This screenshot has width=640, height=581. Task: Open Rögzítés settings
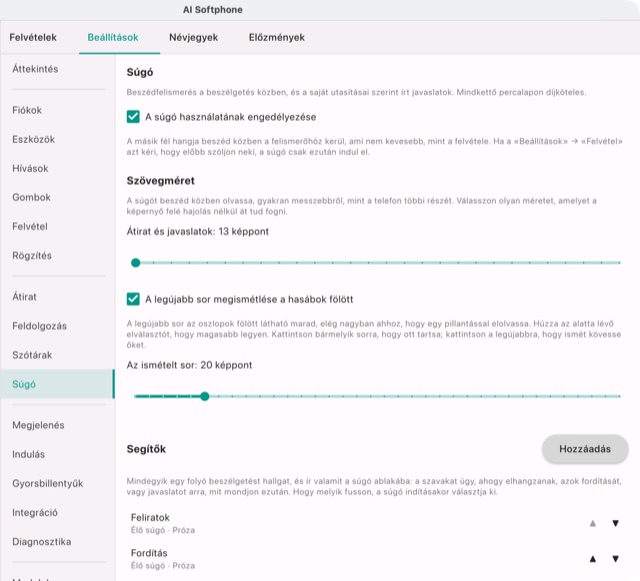[57, 256]
